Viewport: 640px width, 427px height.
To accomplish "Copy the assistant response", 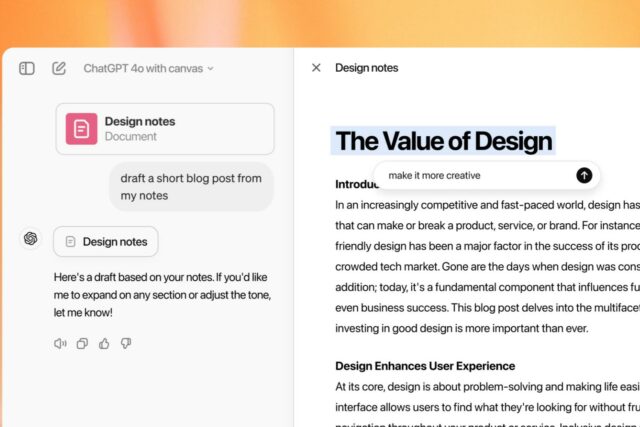I will 82,343.
